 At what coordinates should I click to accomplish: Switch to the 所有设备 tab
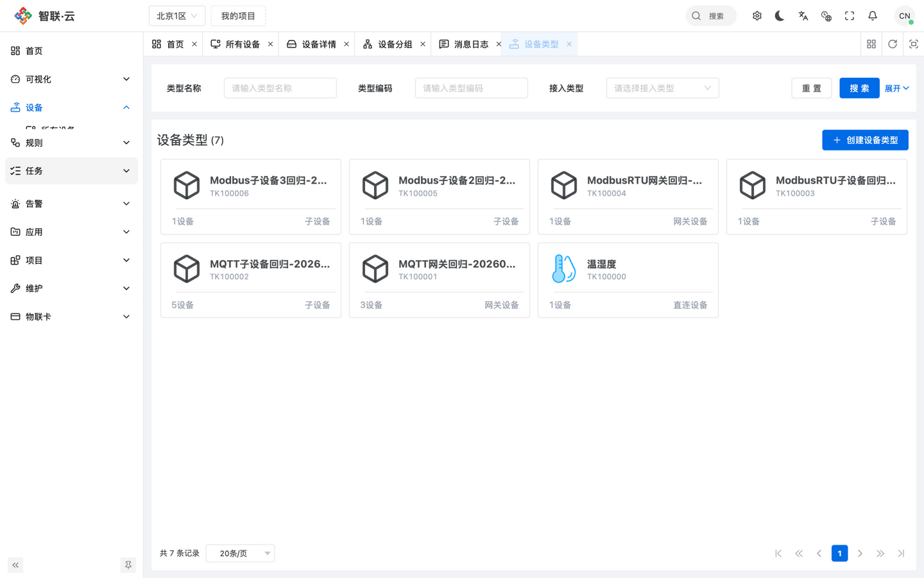point(242,44)
